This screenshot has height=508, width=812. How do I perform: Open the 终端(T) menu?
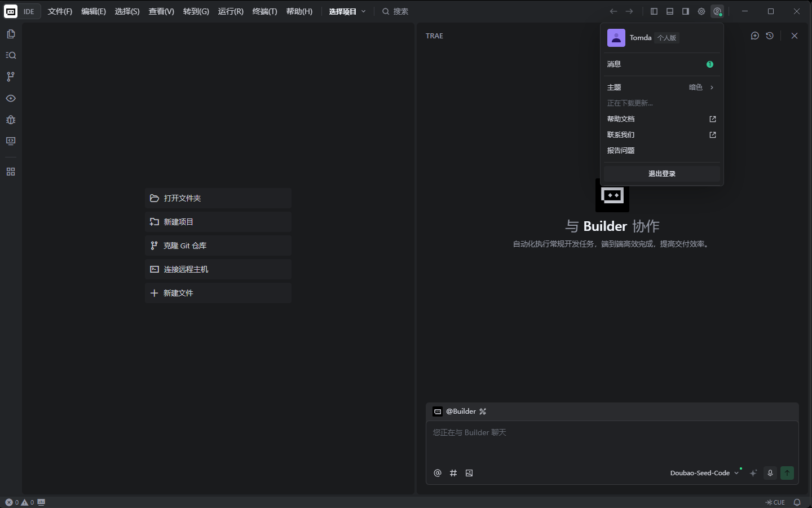point(265,11)
